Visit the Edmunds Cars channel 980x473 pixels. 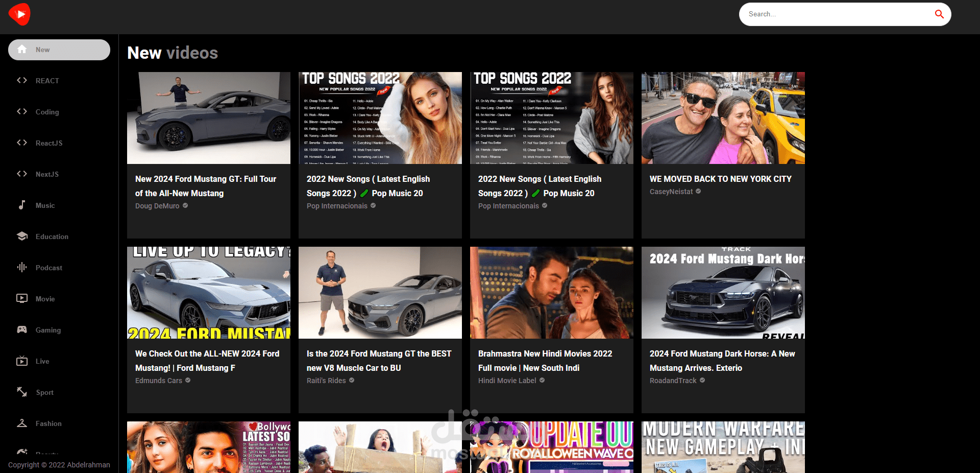(x=159, y=381)
